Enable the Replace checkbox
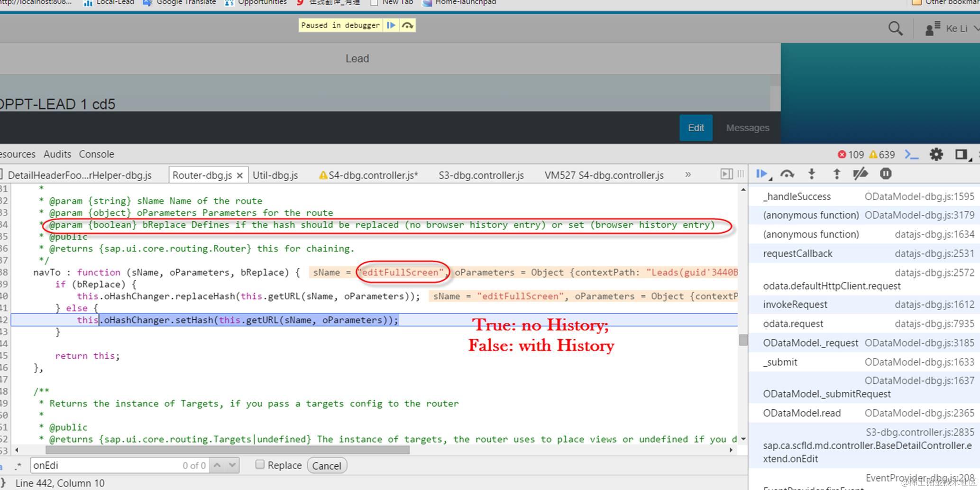The width and height of the screenshot is (980, 490). (x=260, y=464)
